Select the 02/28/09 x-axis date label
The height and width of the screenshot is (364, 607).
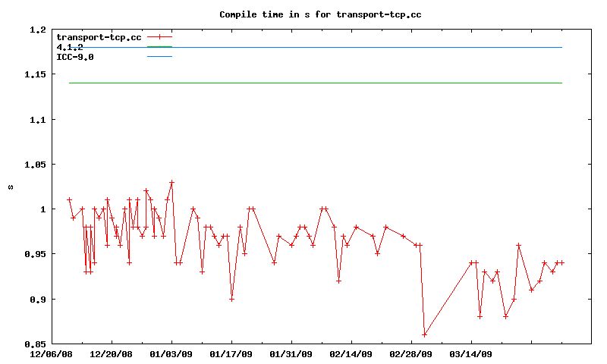pyautogui.click(x=411, y=354)
